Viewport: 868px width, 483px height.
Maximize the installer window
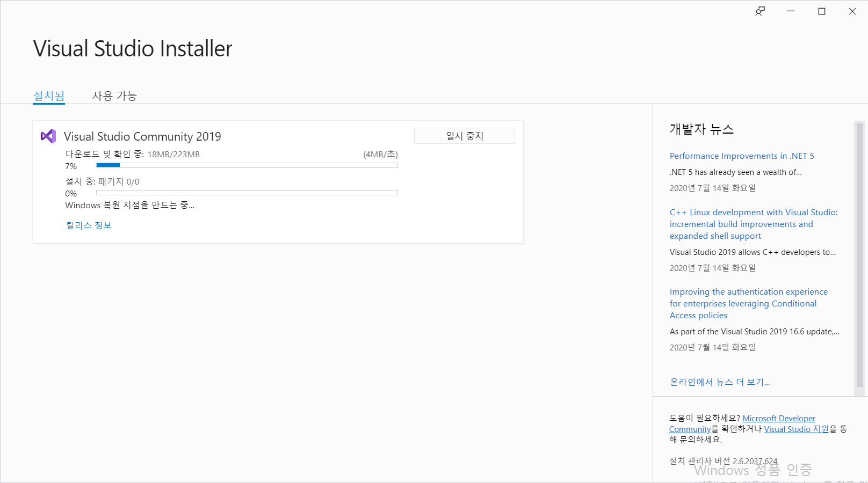point(821,11)
